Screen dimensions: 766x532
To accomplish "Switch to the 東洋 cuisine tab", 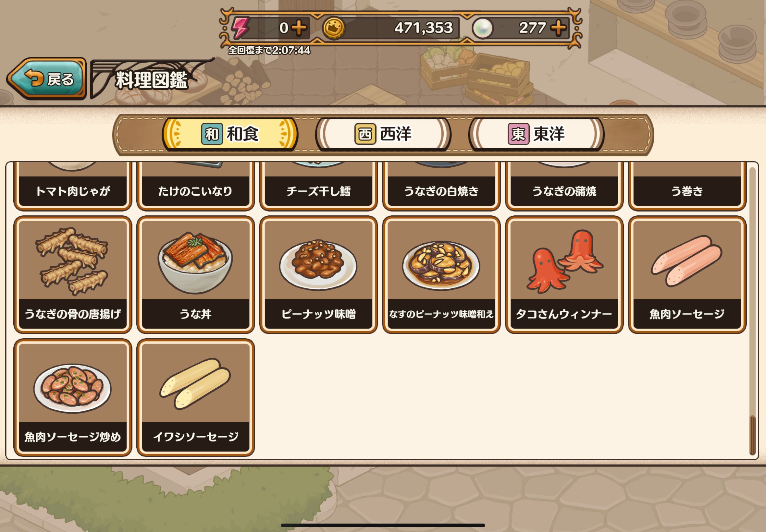I will 536,134.
